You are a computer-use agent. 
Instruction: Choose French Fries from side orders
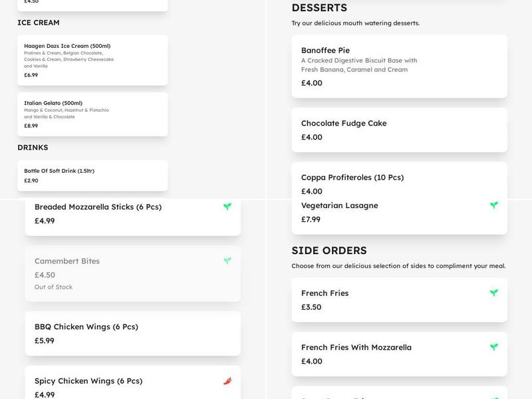coord(398,300)
